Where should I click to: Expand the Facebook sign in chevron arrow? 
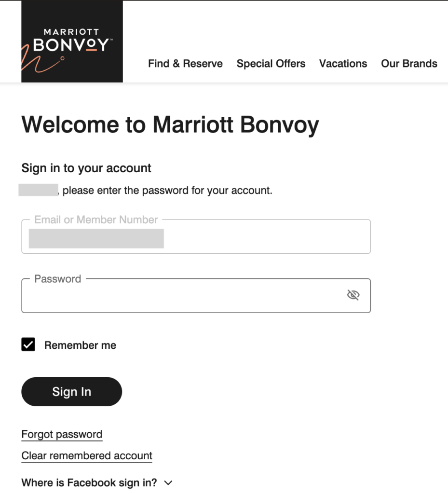(x=168, y=483)
